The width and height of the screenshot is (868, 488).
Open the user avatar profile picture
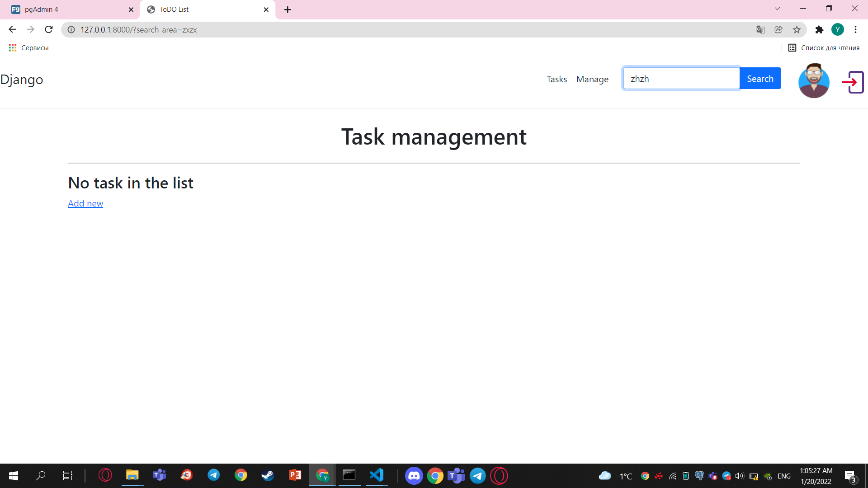click(814, 81)
